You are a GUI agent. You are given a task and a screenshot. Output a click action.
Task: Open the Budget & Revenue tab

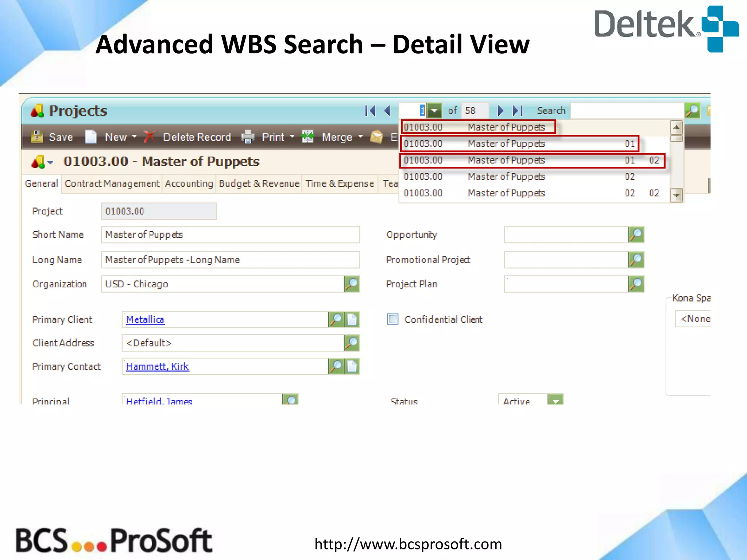tap(259, 183)
